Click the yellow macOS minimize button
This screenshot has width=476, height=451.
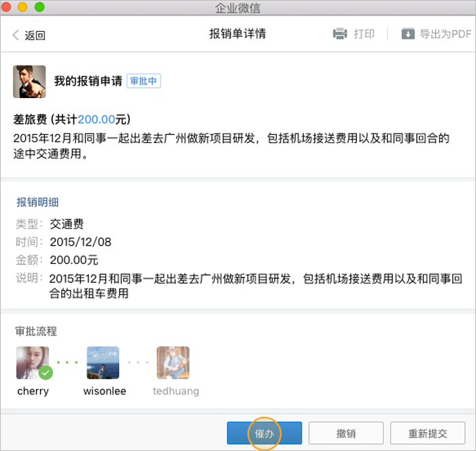coord(24,7)
